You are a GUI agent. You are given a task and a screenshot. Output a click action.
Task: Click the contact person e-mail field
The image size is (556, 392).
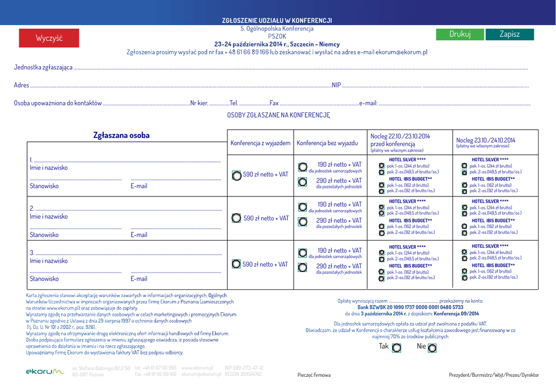[x=453, y=103]
